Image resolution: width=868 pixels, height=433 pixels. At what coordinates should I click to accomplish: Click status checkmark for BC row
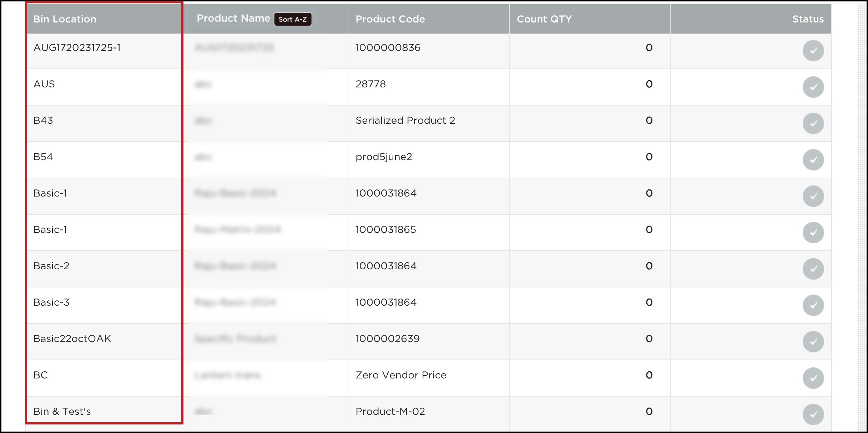(x=813, y=378)
